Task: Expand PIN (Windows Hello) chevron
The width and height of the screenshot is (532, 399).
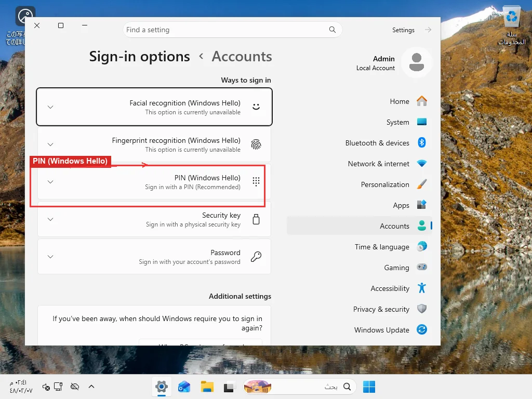Action: pyautogui.click(x=50, y=182)
